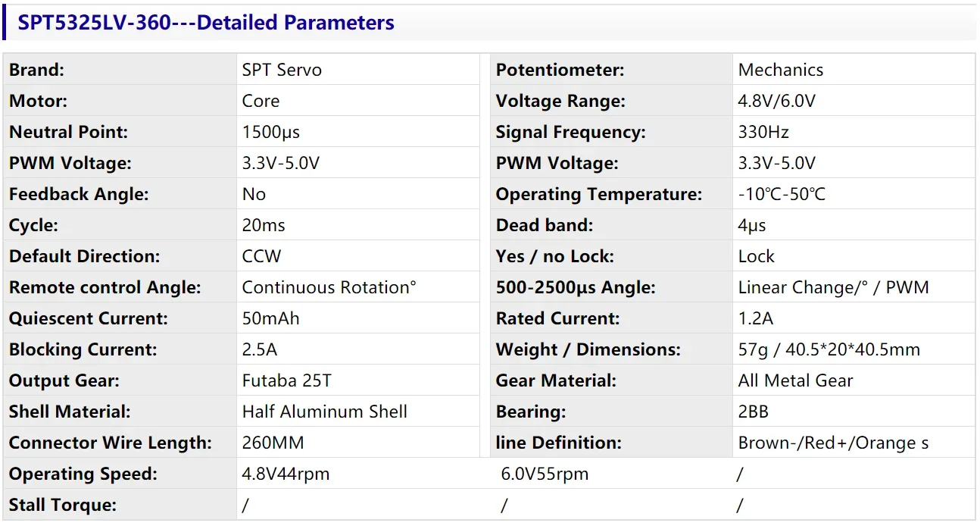Click the Blocking Current 2.5A value

click(x=261, y=349)
